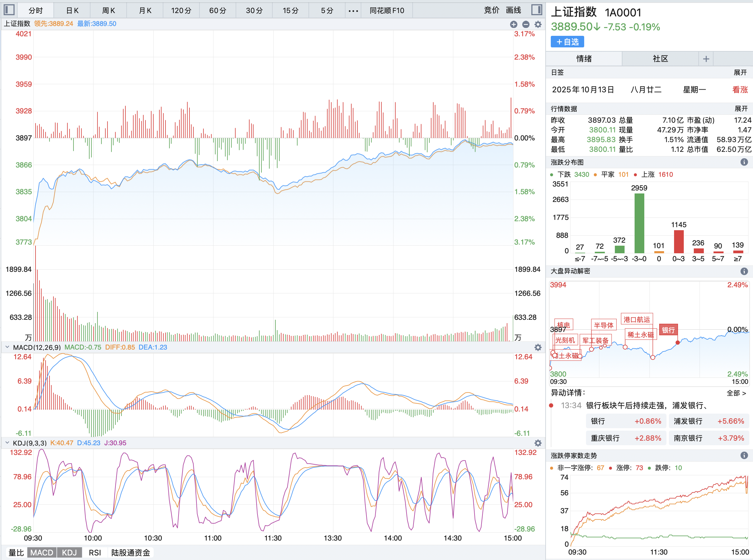Toggle KDJ indicator at bottom bar
753x560 pixels.
[69, 552]
